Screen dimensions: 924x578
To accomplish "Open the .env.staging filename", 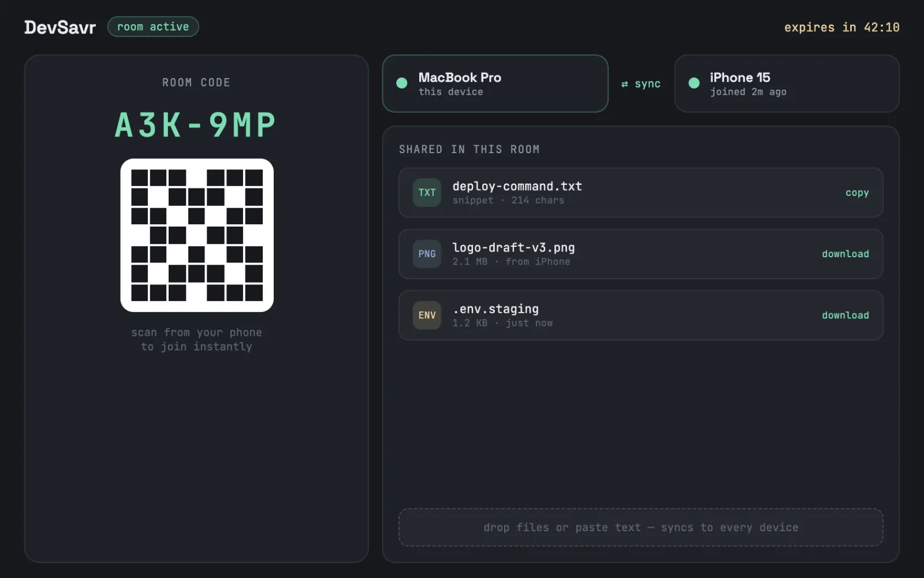I will pyautogui.click(x=495, y=309).
